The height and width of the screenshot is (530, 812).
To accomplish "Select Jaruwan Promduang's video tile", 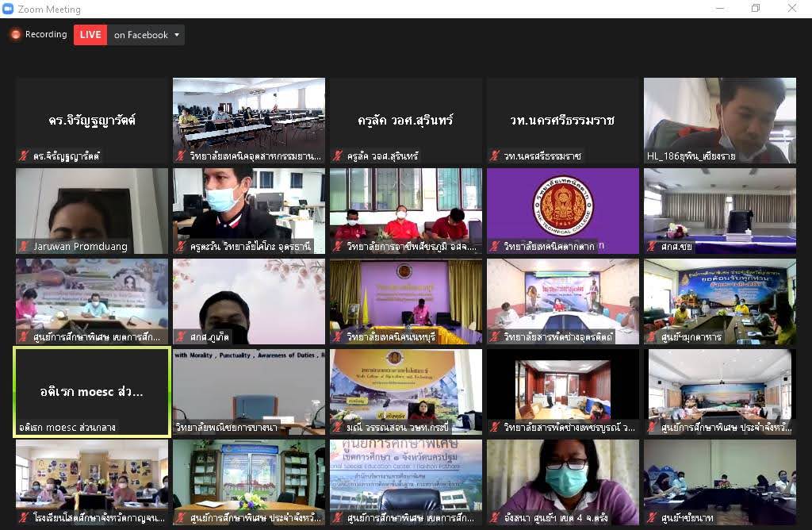I will [x=91, y=209].
